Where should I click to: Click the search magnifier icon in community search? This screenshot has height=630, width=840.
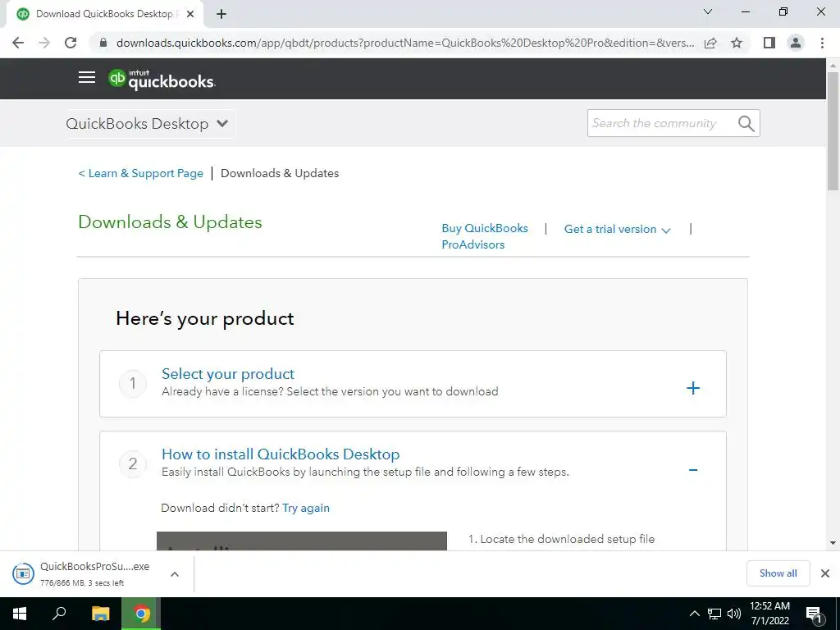pos(746,124)
